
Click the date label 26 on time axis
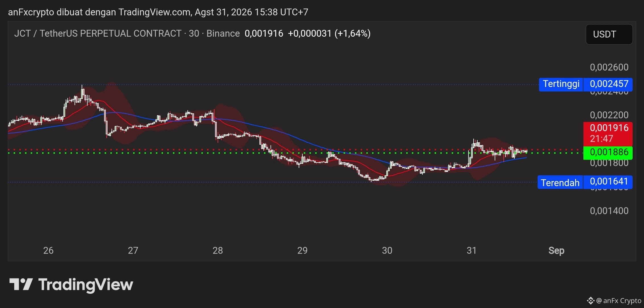(x=48, y=251)
